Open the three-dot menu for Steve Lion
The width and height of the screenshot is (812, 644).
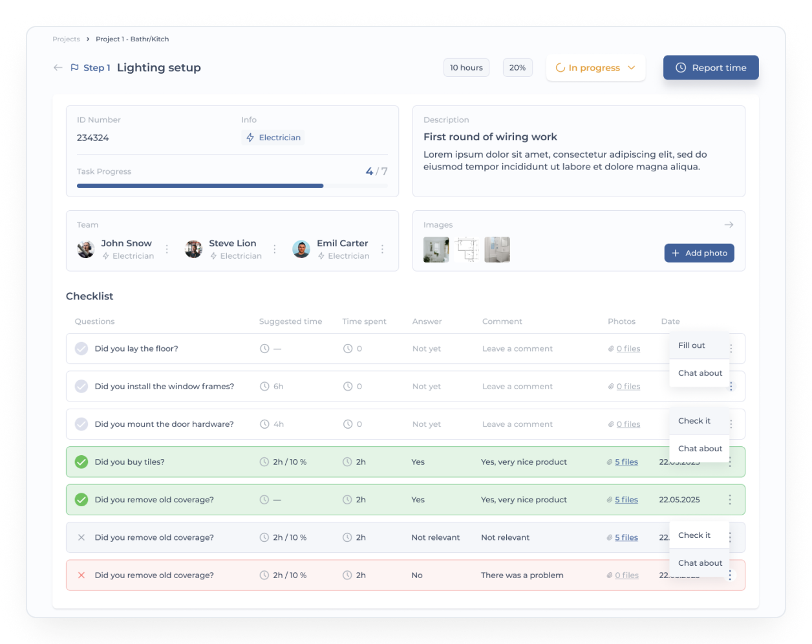275,249
